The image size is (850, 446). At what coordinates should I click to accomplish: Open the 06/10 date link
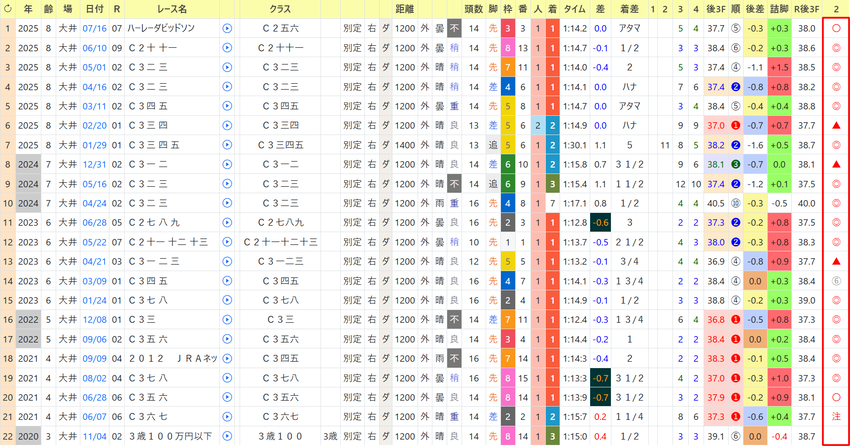click(x=94, y=48)
